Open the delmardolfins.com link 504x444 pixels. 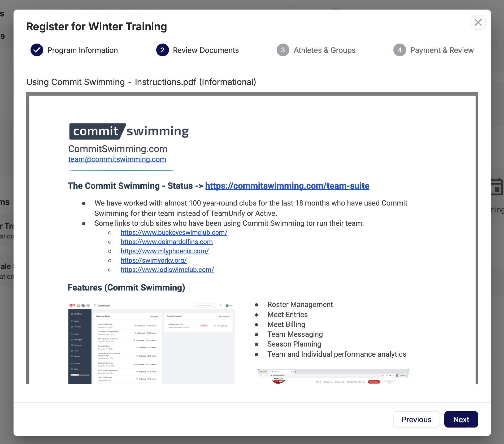tap(167, 242)
